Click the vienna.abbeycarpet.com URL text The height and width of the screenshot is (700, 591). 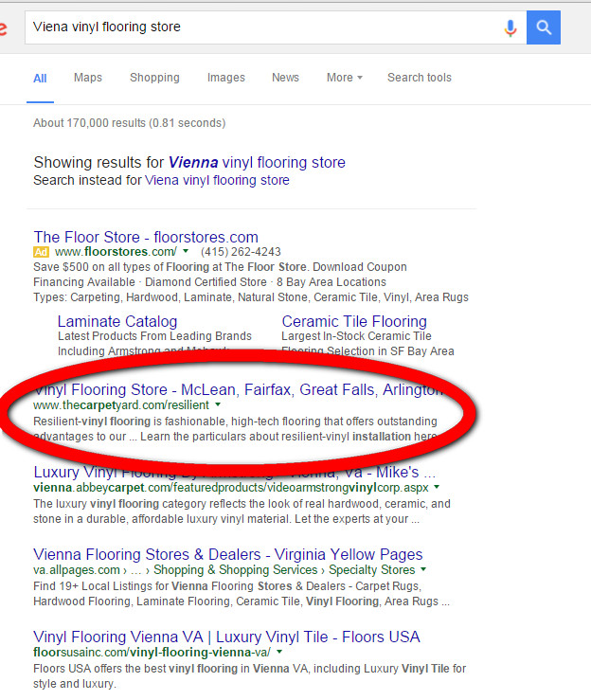[231, 488]
